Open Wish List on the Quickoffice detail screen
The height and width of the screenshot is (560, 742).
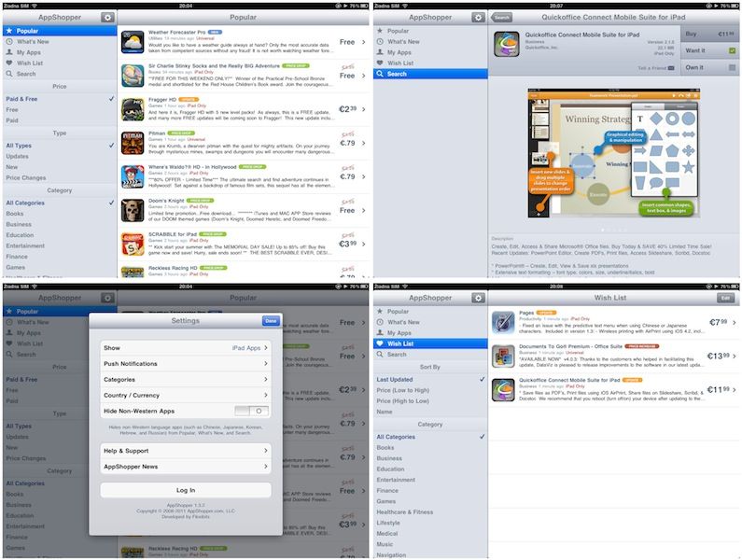tap(430, 63)
